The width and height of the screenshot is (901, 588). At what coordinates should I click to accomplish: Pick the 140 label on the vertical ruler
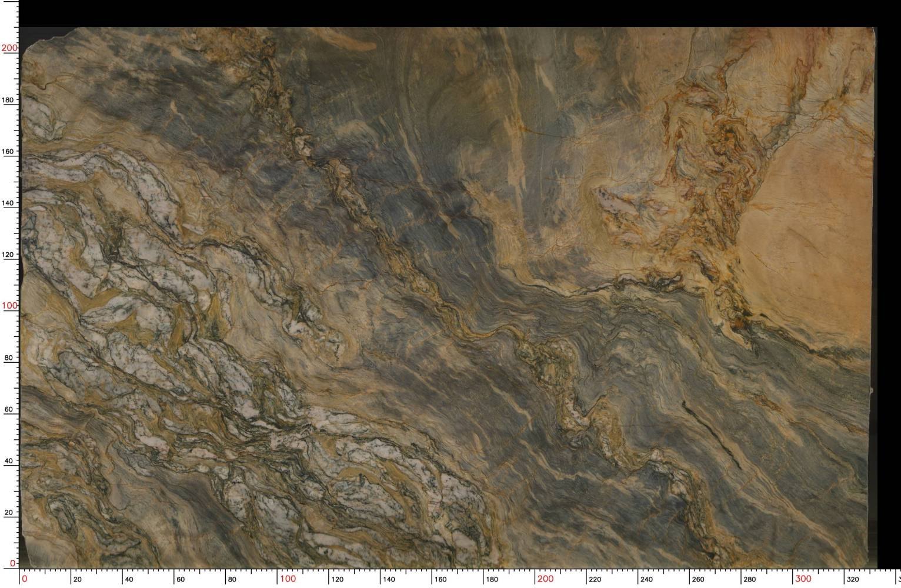pyautogui.click(x=8, y=203)
